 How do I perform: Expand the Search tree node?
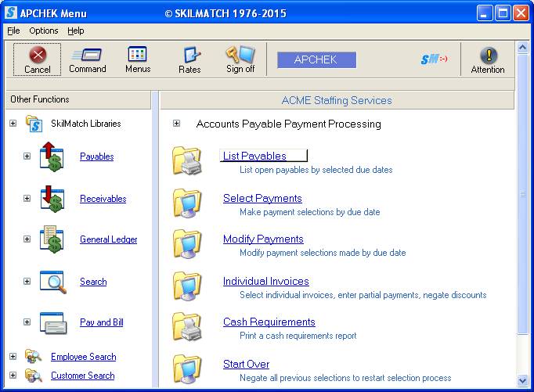point(27,282)
